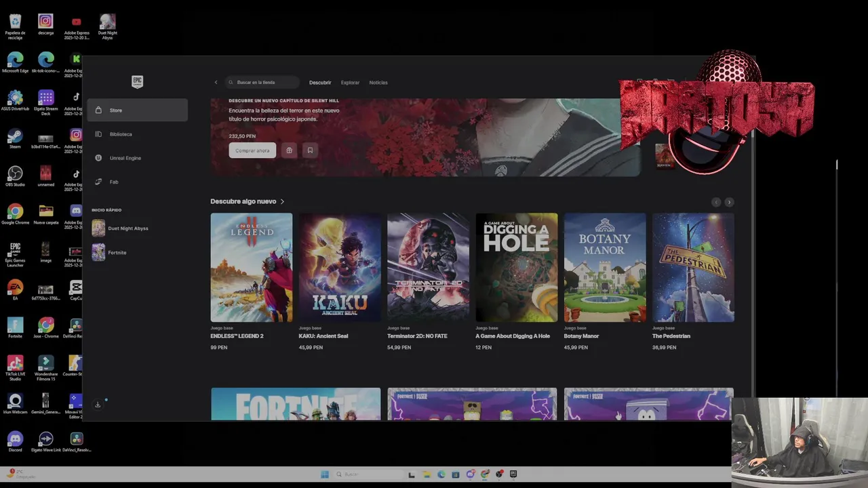
Task: Show next games in Descubre carousel
Action: coord(729,202)
